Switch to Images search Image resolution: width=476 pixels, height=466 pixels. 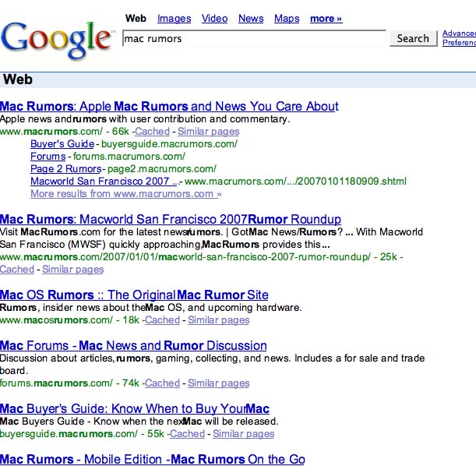tap(175, 19)
